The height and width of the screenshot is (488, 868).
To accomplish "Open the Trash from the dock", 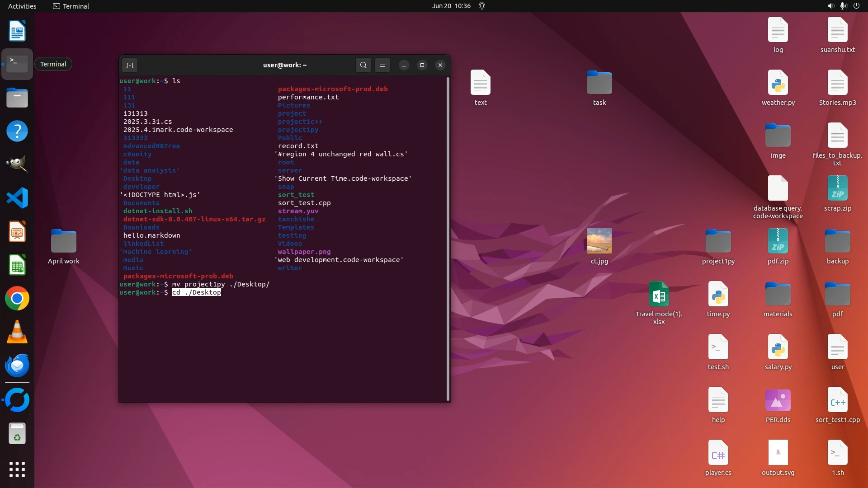I will (17, 434).
